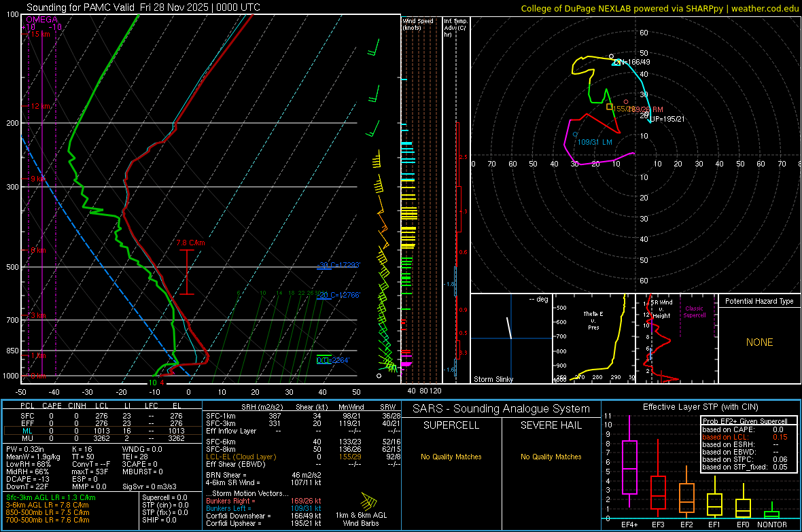Select the EFF parcel row
Screen dimensions: 802x532
click(x=102, y=423)
